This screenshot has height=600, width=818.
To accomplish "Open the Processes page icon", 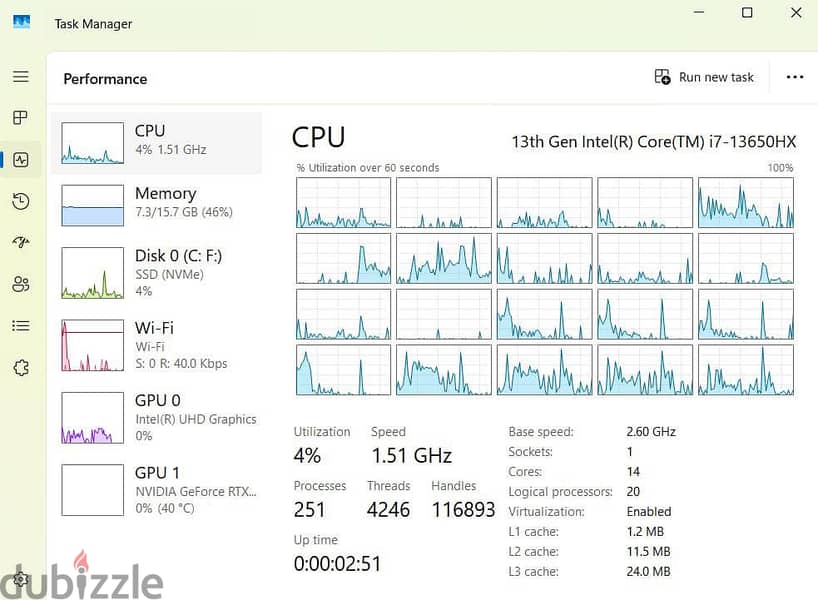I will [20, 118].
